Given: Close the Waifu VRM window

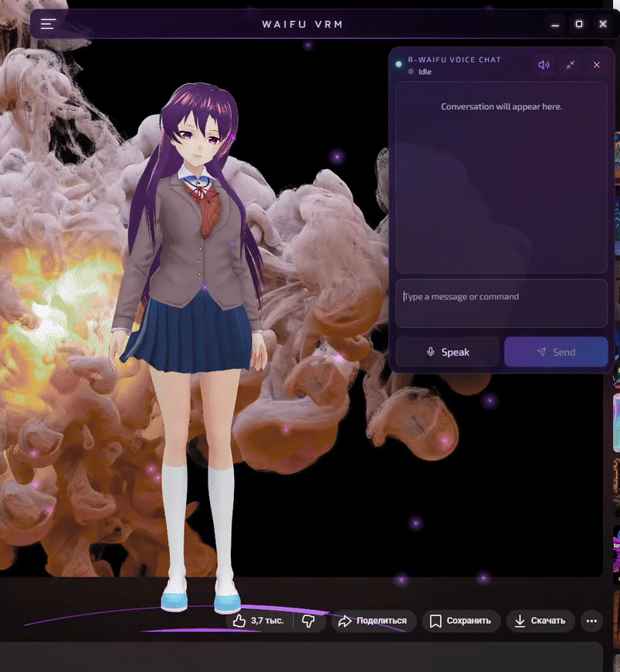Looking at the screenshot, I should pyautogui.click(x=603, y=24).
